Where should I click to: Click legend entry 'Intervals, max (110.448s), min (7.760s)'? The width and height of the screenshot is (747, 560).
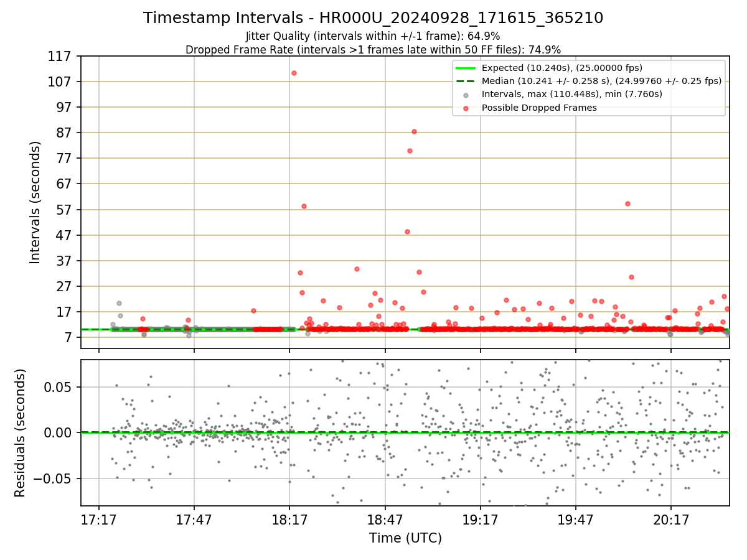coord(572,94)
